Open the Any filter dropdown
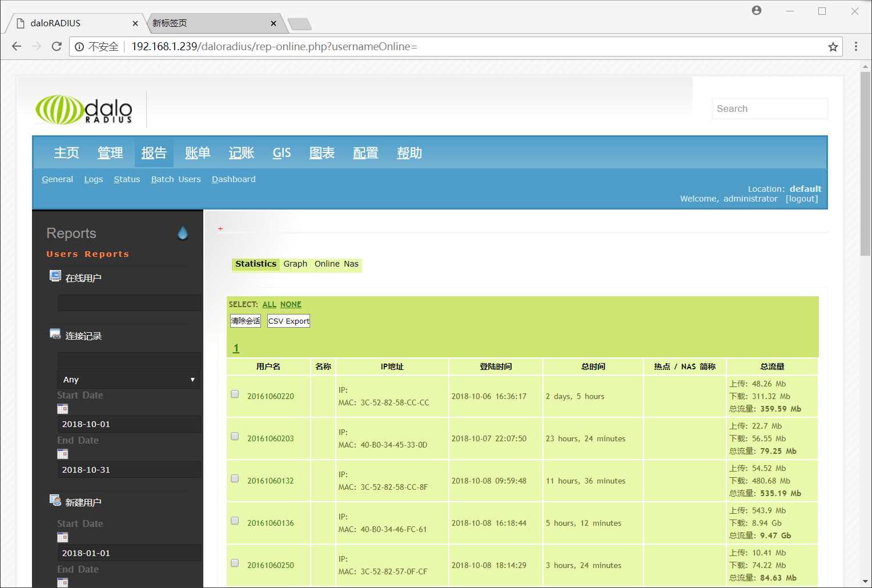 pos(128,379)
